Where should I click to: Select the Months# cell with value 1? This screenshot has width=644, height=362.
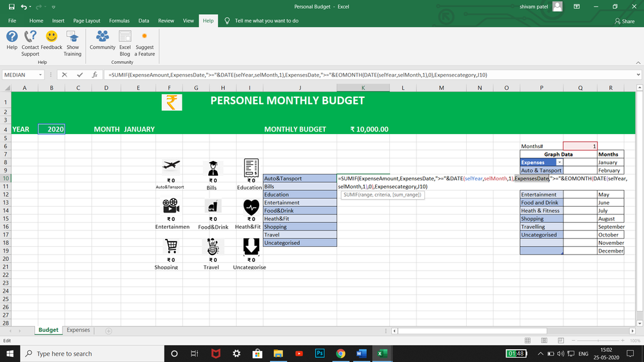tap(580, 146)
